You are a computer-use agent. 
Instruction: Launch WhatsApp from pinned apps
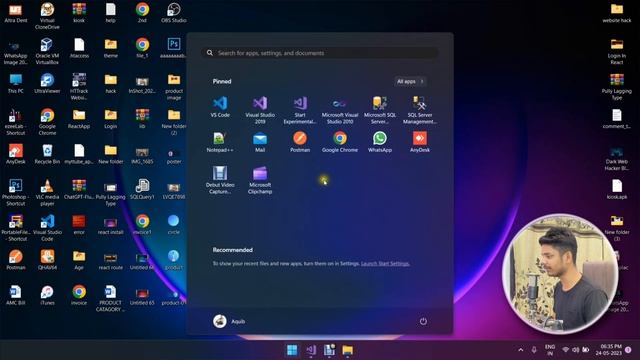pyautogui.click(x=380, y=142)
